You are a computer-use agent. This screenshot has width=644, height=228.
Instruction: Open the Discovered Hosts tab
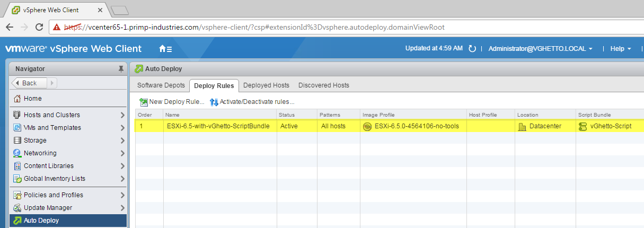coord(324,85)
